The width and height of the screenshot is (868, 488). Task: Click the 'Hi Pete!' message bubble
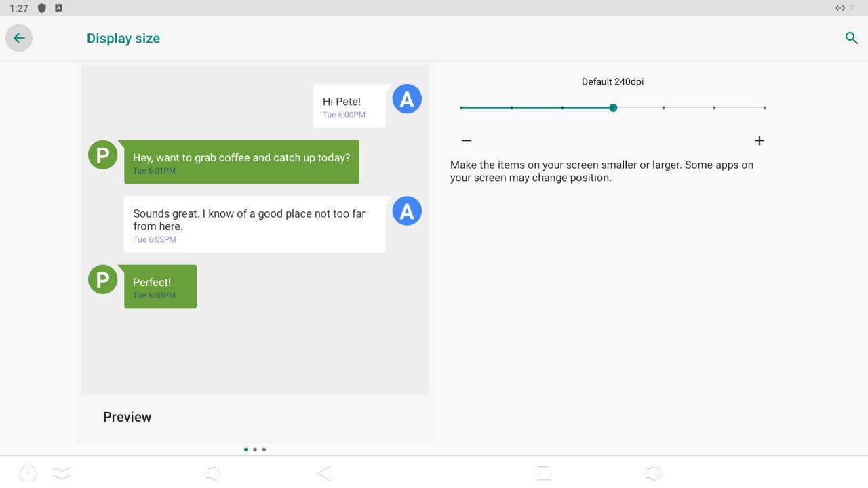point(350,106)
